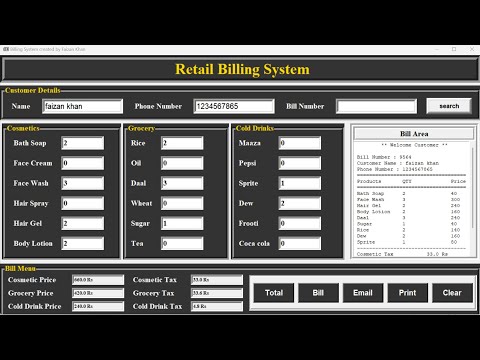Click the Hair Gel quantity field
Screen dimensions: 480x360
pos(83,223)
